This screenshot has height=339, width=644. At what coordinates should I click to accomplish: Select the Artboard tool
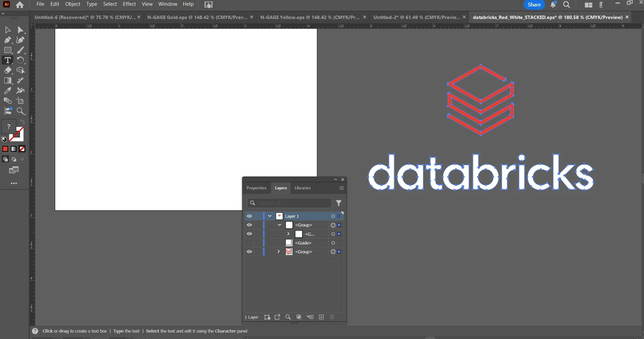pos(20,101)
